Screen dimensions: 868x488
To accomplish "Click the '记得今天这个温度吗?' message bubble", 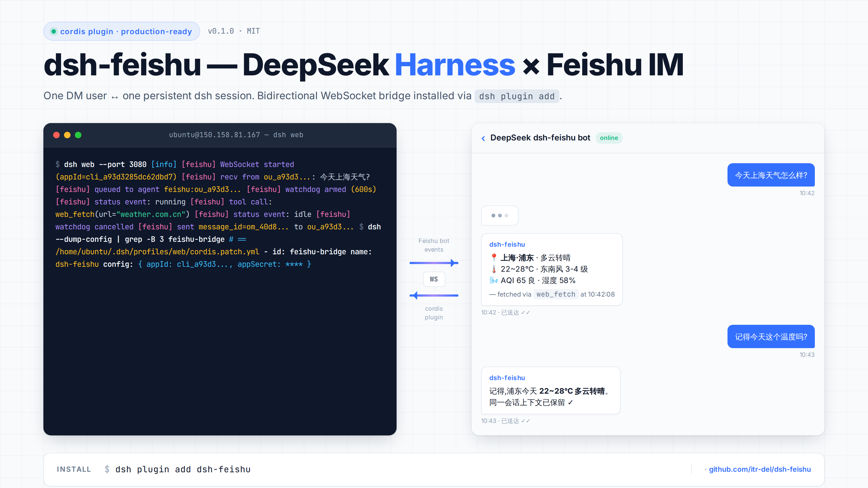I will pyautogui.click(x=771, y=337).
